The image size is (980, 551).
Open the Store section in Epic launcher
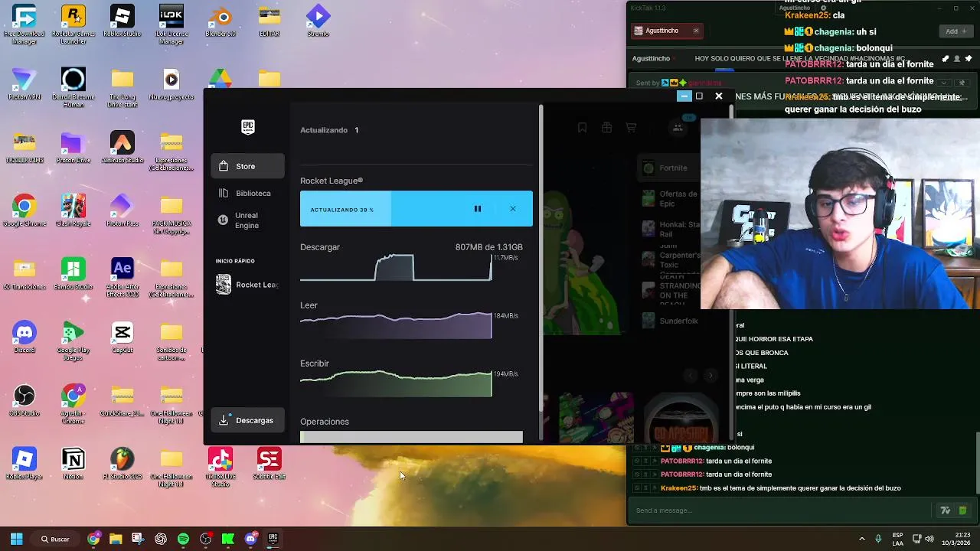pos(247,166)
